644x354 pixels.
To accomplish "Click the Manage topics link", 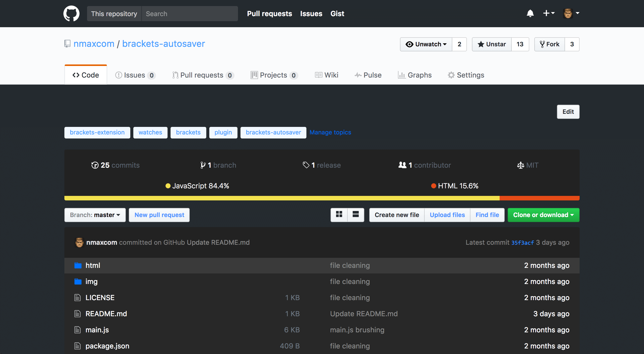I will pos(330,132).
